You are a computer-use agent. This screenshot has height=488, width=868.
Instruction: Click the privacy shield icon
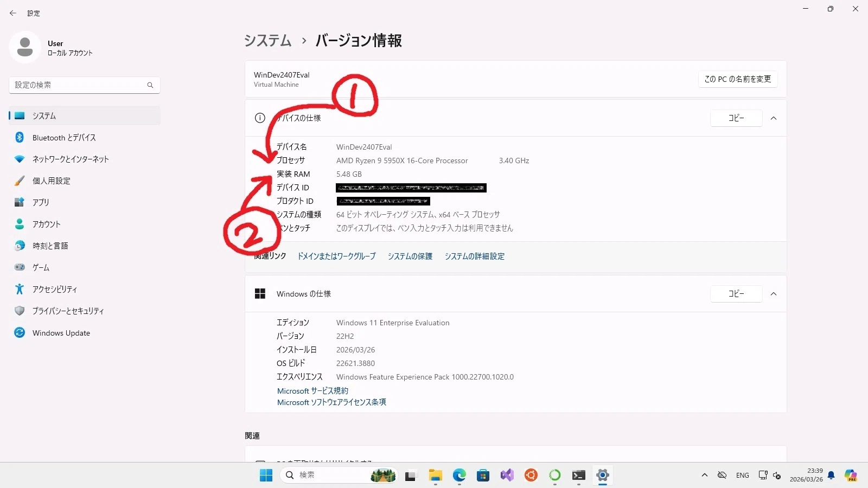20,311
